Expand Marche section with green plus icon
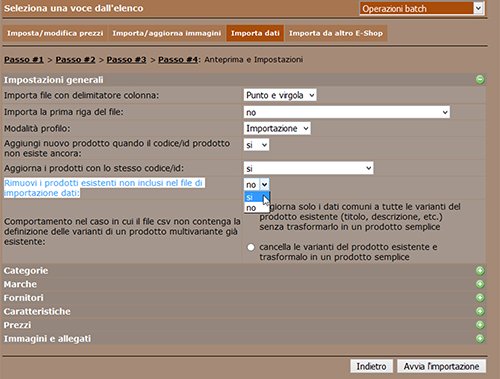The image size is (500, 379). coord(480,284)
